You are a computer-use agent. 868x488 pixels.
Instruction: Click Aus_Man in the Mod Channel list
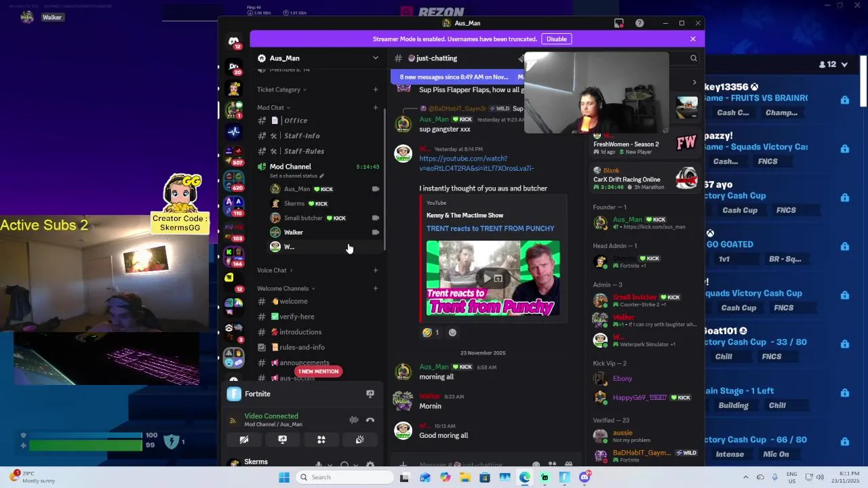pos(325,189)
